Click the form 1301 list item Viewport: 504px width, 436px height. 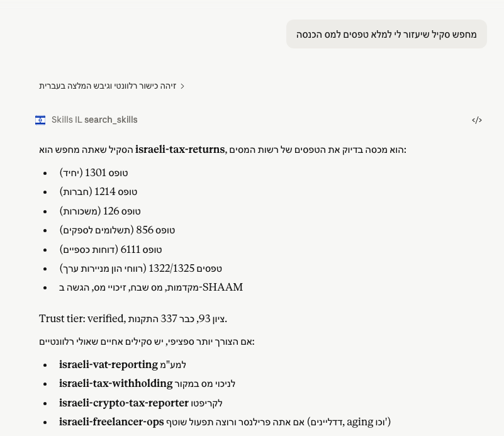click(x=94, y=173)
